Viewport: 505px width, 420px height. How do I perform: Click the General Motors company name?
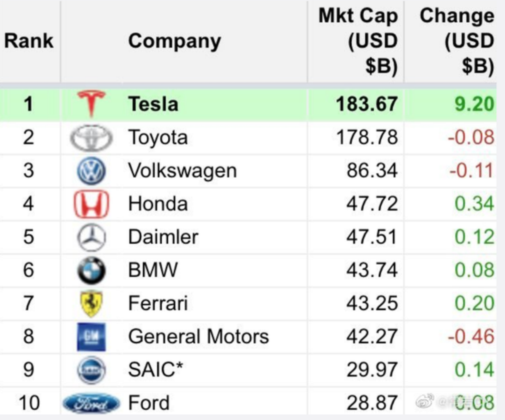click(198, 337)
